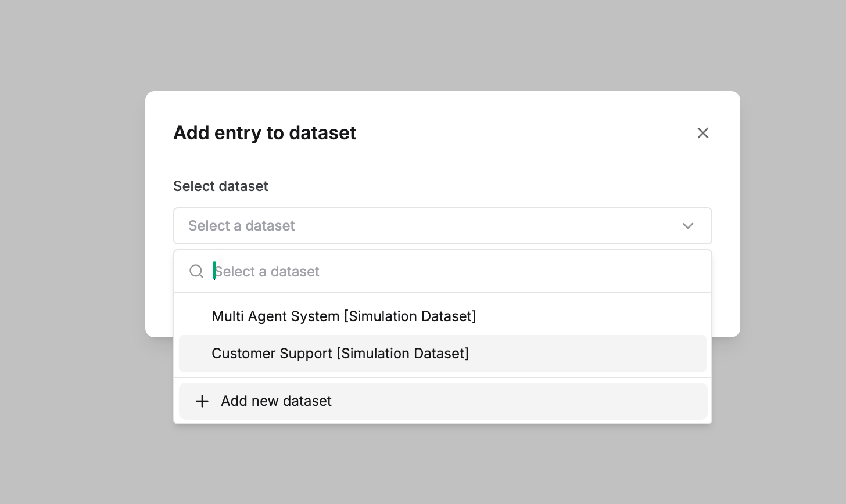
Task: Pick the highlighted Customer Support option
Action: (x=340, y=354)
